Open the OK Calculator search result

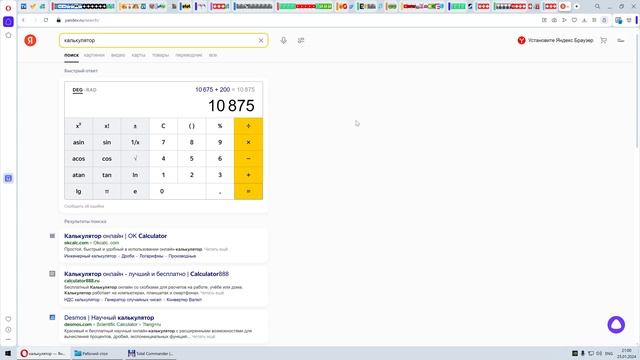coord(116,236)
